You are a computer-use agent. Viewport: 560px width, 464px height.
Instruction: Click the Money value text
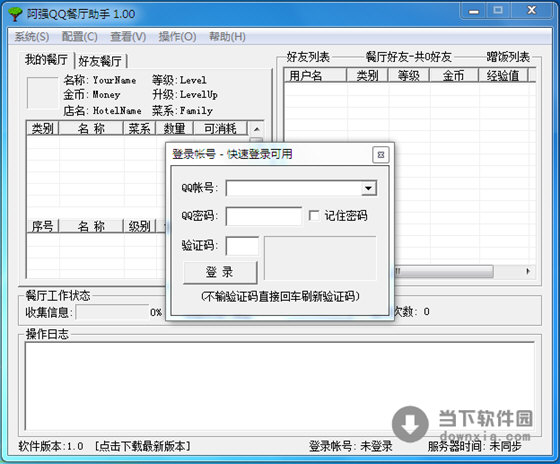[106, 95]
